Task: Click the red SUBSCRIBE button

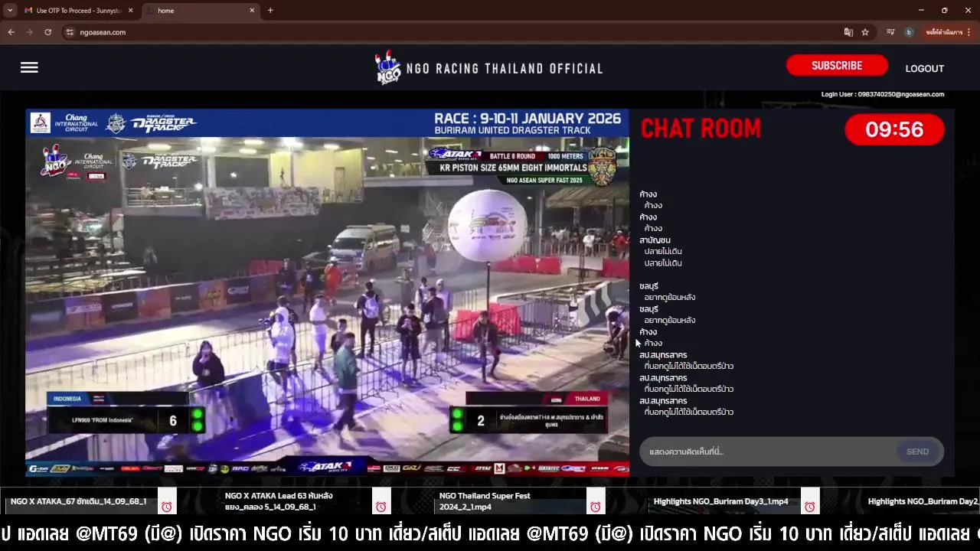Action: [x=837, y=66]
